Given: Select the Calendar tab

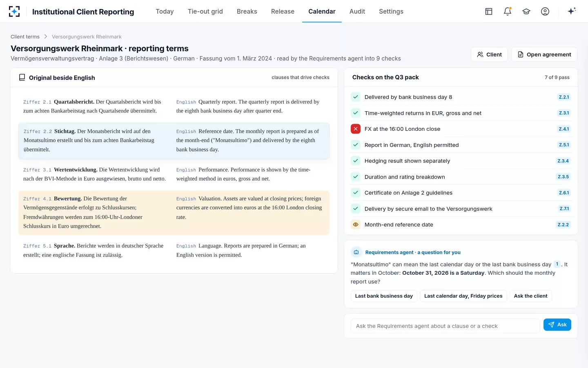Looking at the screenshot, I should 322,11.
